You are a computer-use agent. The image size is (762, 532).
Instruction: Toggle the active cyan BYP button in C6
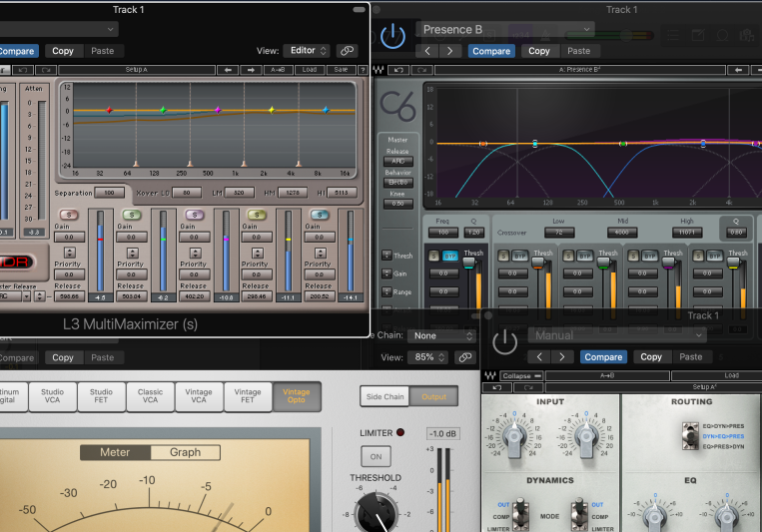(x=450, y=257)
